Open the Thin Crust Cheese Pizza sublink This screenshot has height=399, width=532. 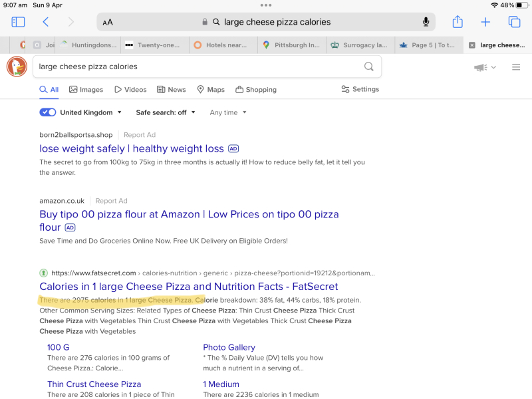pyautogui.click(x=94, y=384)
